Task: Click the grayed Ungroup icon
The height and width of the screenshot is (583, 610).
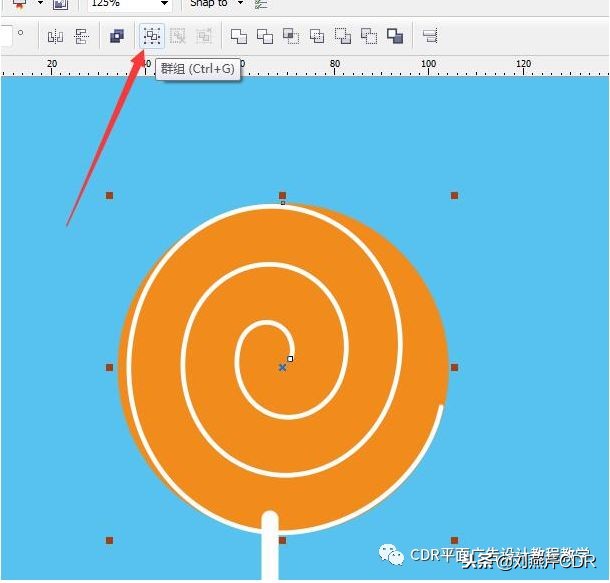Action: point(178,36)
